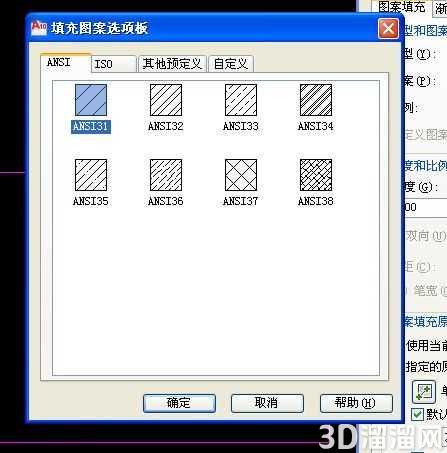Click the 使用当前 option in background dialog
This screenshot has width=447, height=453.
click(x=426, y=346)
